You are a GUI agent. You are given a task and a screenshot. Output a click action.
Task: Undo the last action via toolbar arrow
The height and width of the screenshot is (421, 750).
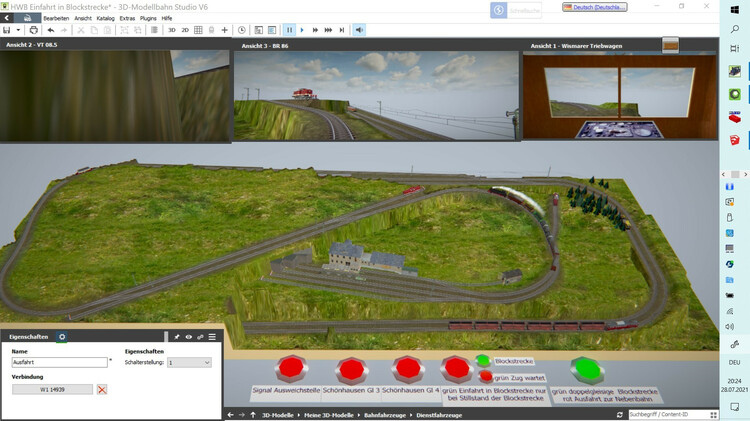[x=51, y=30]
